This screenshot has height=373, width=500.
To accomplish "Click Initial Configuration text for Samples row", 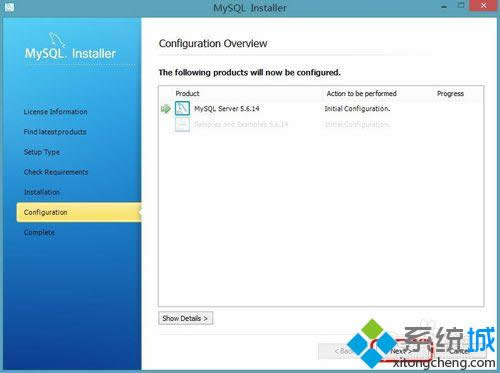I will [x=357, y=124].
